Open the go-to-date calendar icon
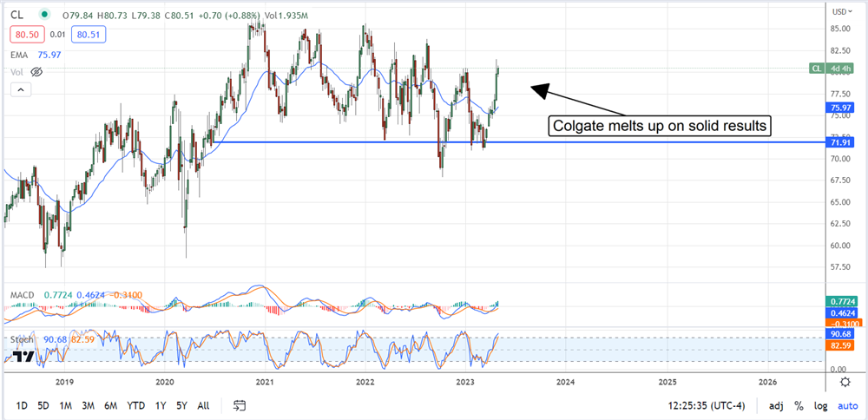Screen dimensions: 868x420 click(240, 405)
